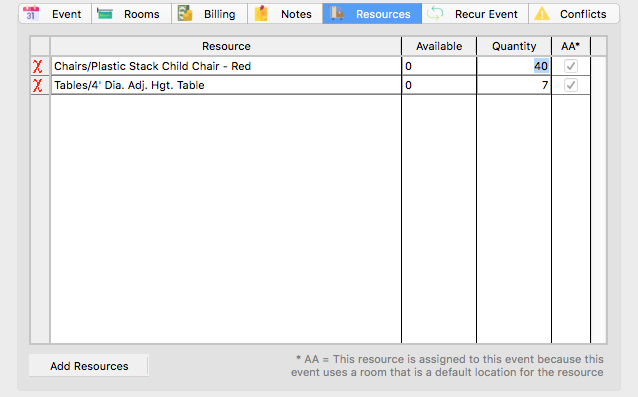Viewport: 638px width, 397px height.
Task: Toggle AA checkbox for Adj. Hgt. Table row
Action: pos(571,85)
